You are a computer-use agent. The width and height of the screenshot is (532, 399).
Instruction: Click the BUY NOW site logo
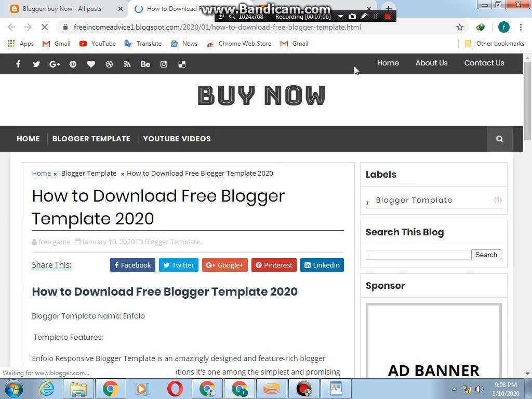click(x=261, y=96)
